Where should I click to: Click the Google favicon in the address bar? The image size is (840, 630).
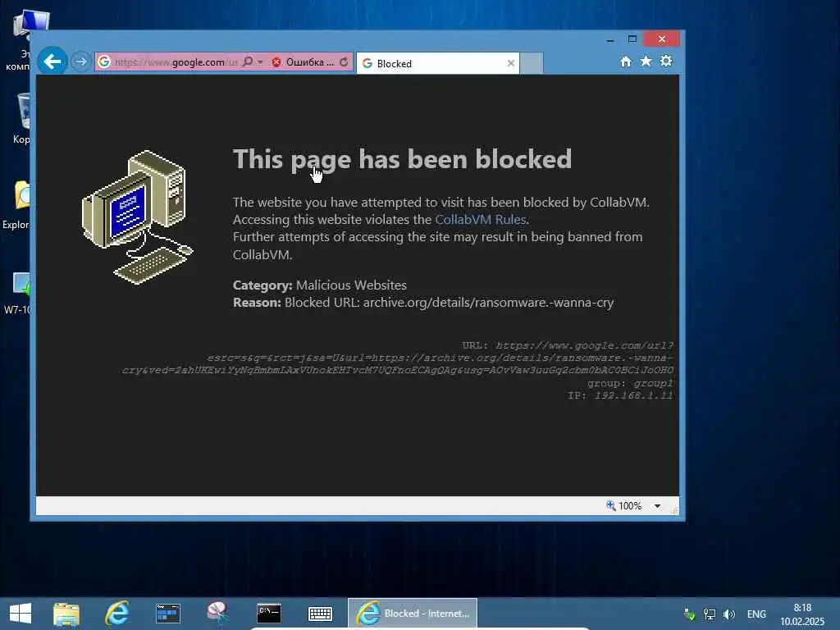pos(104,62)
